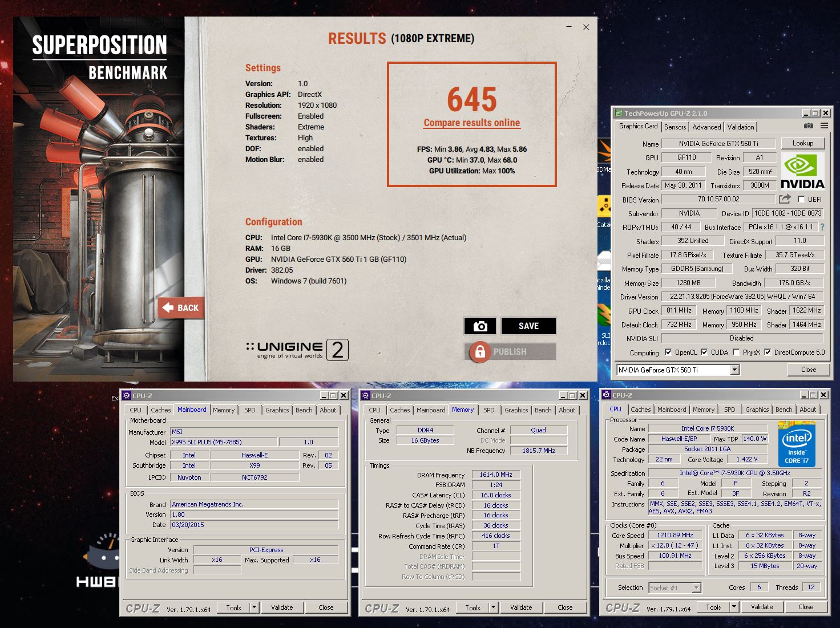Open the Validation tab in GPU-Z
840x628 pixels.
coord(741,127)
